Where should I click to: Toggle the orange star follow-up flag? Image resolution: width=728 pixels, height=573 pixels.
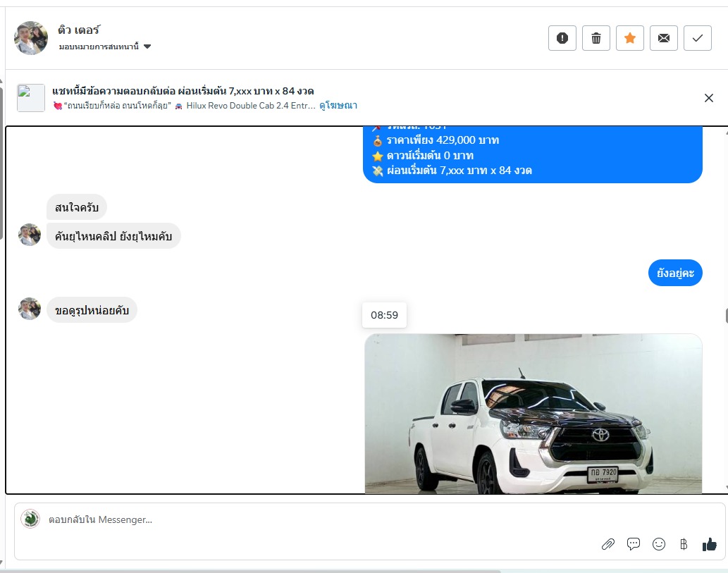(x=630, y=38)
